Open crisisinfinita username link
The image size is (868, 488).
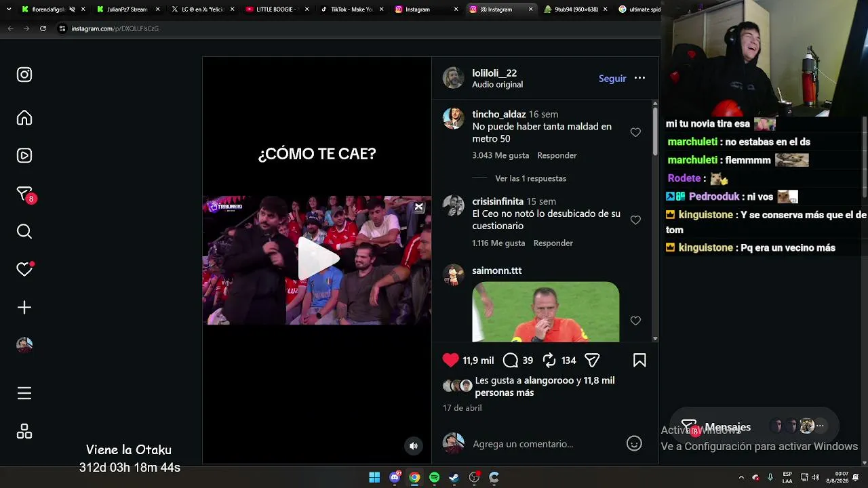point(498,201)
